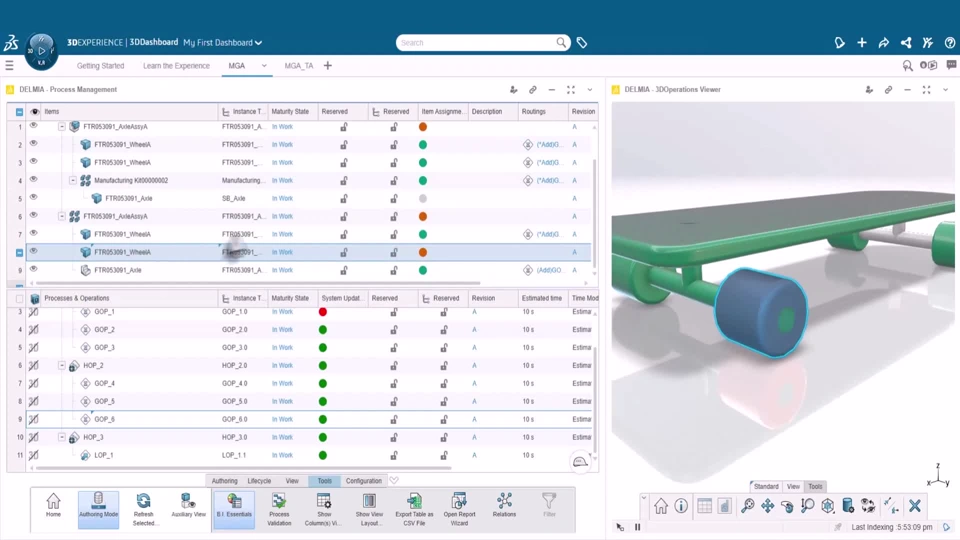This screenshot has width=960, height=540.
Task: Click the pause icon in viewer status bar
Action: (637, 527)
